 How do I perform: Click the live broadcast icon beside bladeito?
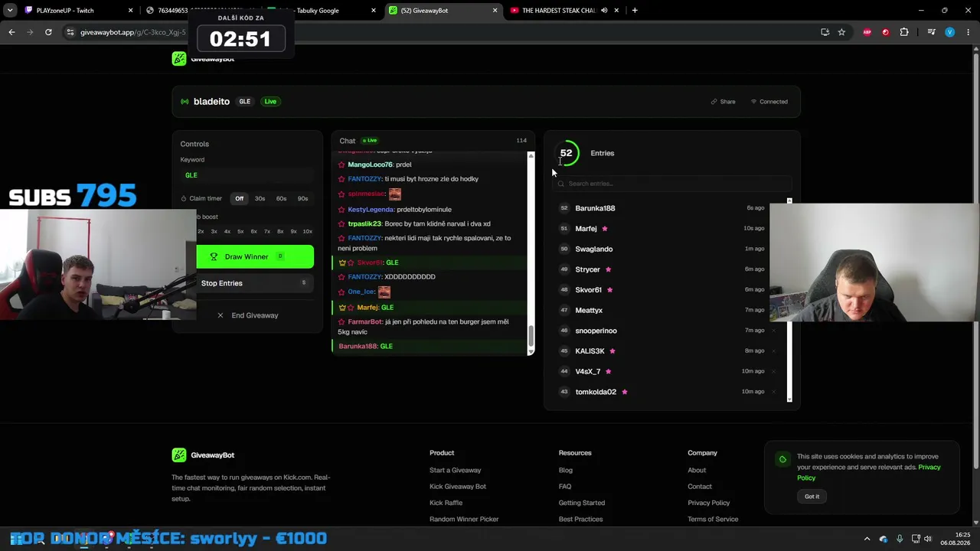tap(185, 102)
